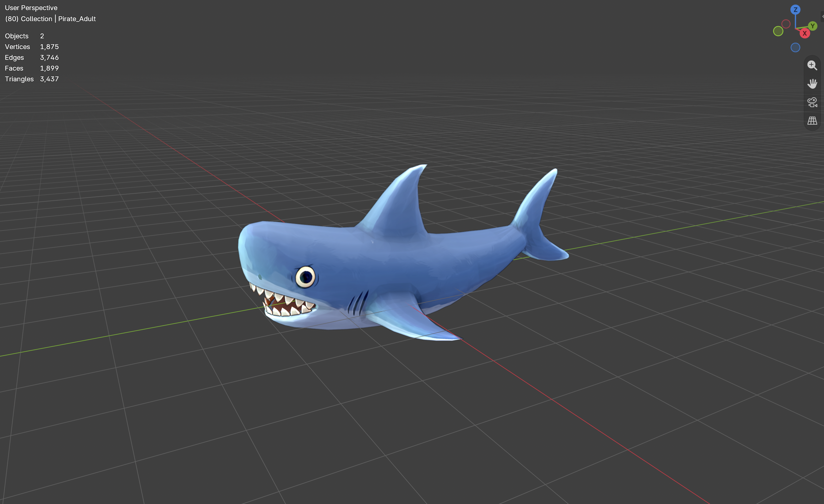Click the "Edges" statistics label
The image size is (824, 504).
tap(14, 57)
